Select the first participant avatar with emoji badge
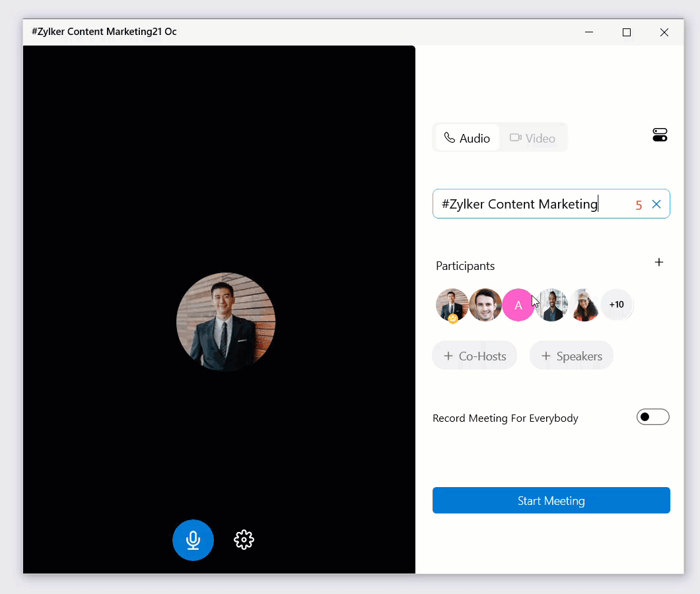Screen dimensions: 700x594 point(452,305)
